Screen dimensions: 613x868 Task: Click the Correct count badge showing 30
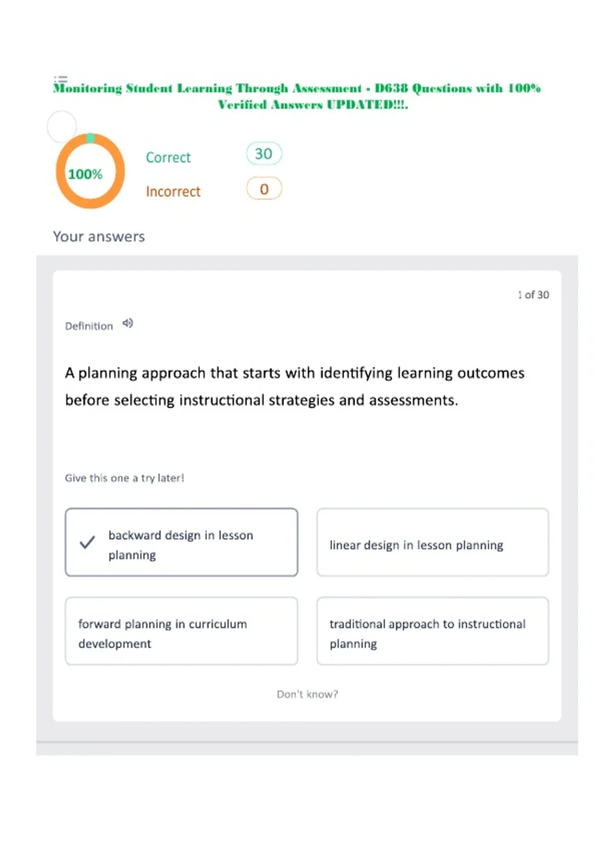pos(264,154)
